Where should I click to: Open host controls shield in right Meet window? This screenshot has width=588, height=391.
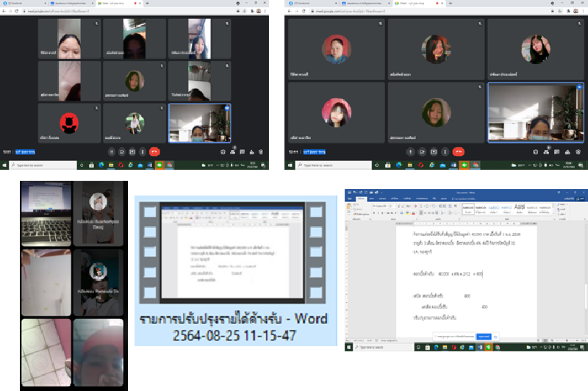tap(577, 151)
